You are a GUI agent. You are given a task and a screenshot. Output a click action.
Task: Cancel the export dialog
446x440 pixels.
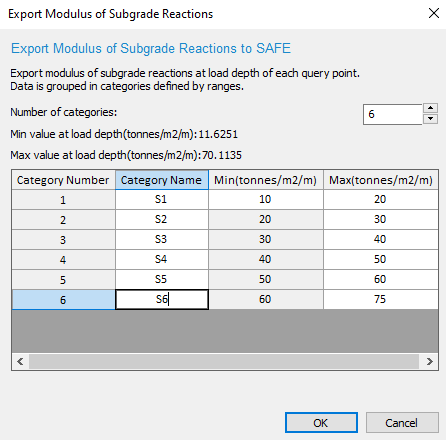402,423
